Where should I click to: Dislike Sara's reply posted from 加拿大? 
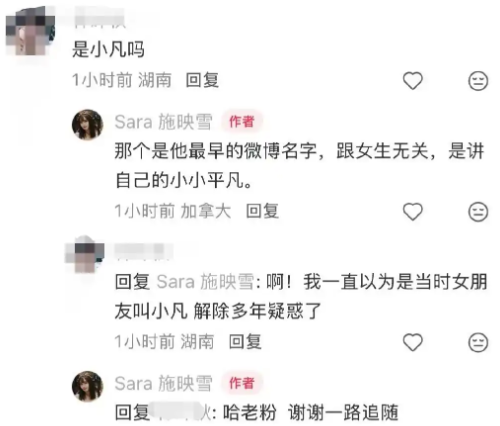point(478,211)
